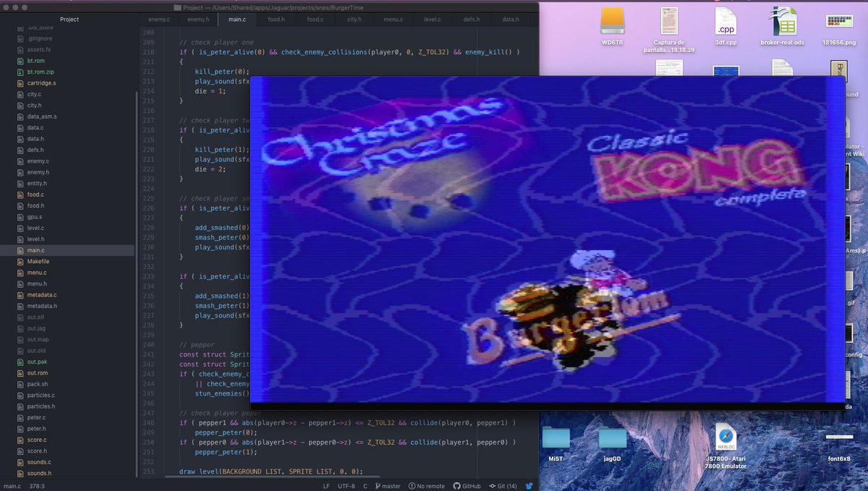Open GitHub panel from status bar

click(x=467, y=486)
